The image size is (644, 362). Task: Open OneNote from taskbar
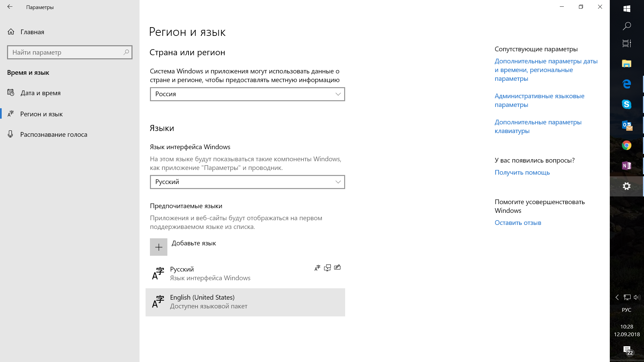(x=627, y=165)
